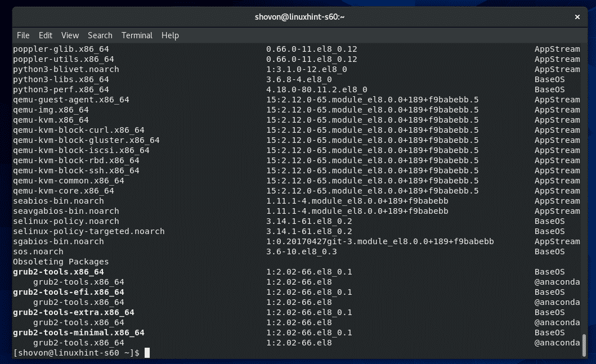Close the terminal window
Viewport: 596px width, 364px height.
[577, 17]
